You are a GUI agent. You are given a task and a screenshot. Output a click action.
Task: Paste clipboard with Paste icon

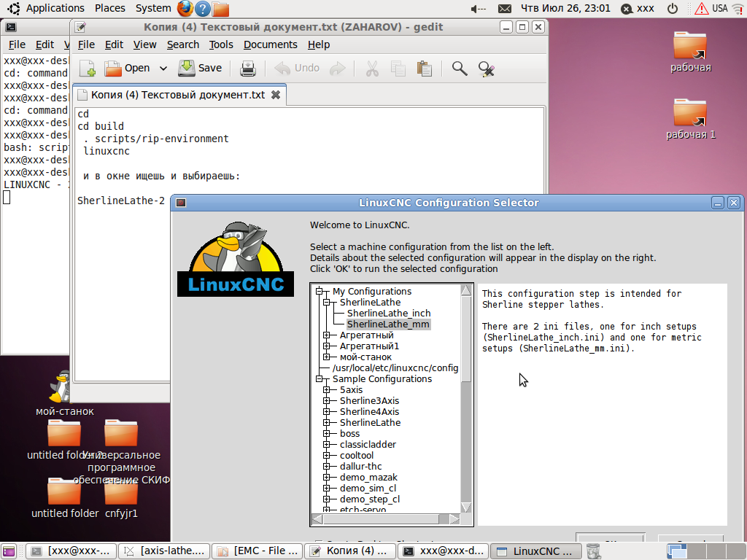pyautogui.click(x=424, y=69)
